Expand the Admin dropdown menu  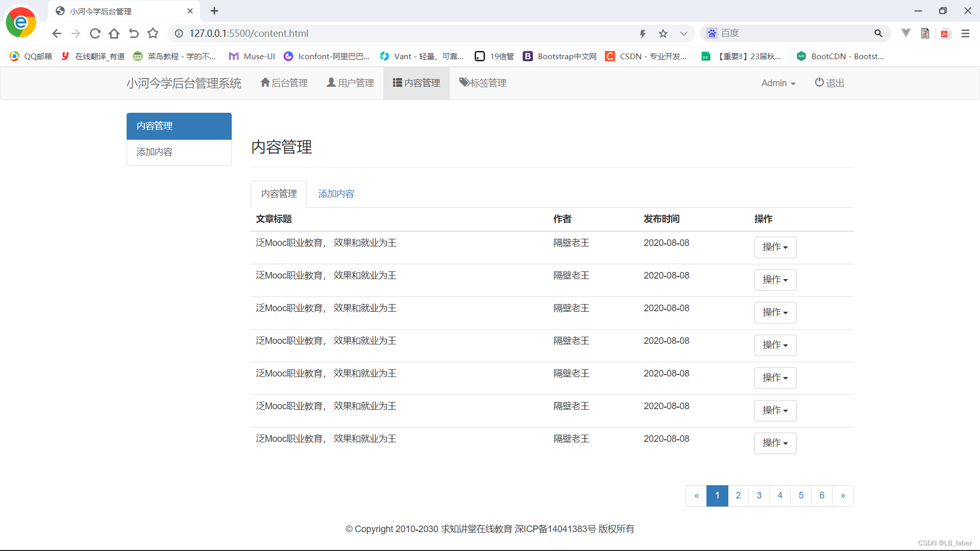pos(778,83)
